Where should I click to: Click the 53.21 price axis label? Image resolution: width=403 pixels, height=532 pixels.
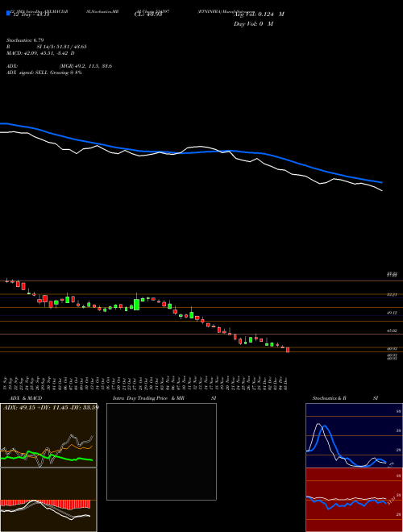pyautogui.click(x=392, y=295)
